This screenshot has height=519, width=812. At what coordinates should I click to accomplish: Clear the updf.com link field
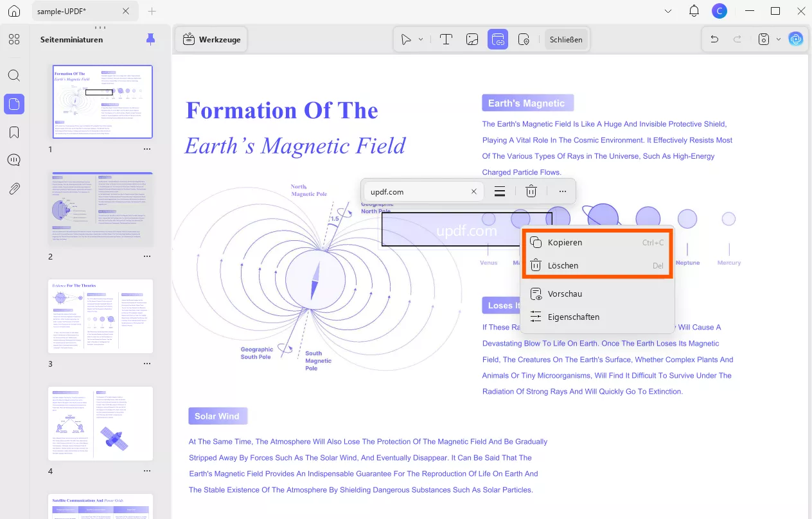[x=474, y=191]
